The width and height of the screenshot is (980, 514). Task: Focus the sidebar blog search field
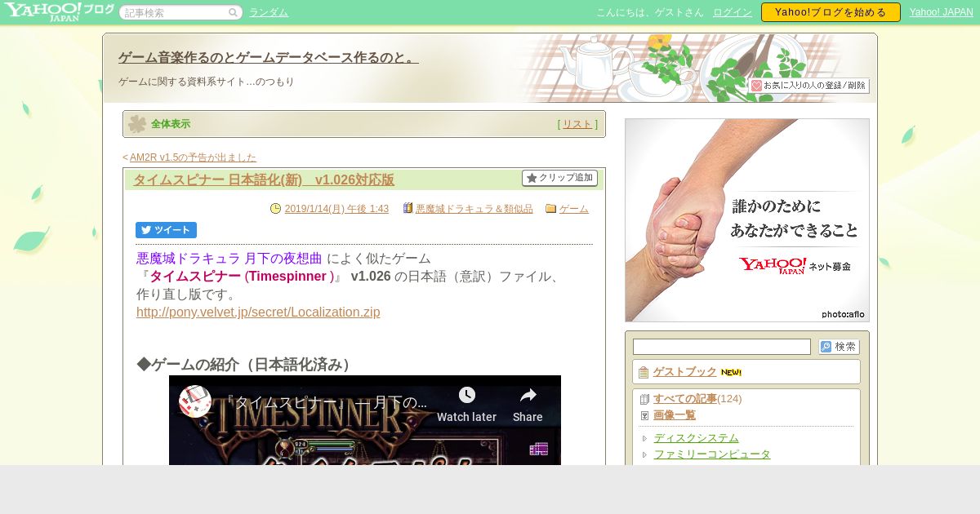[722, 347]
